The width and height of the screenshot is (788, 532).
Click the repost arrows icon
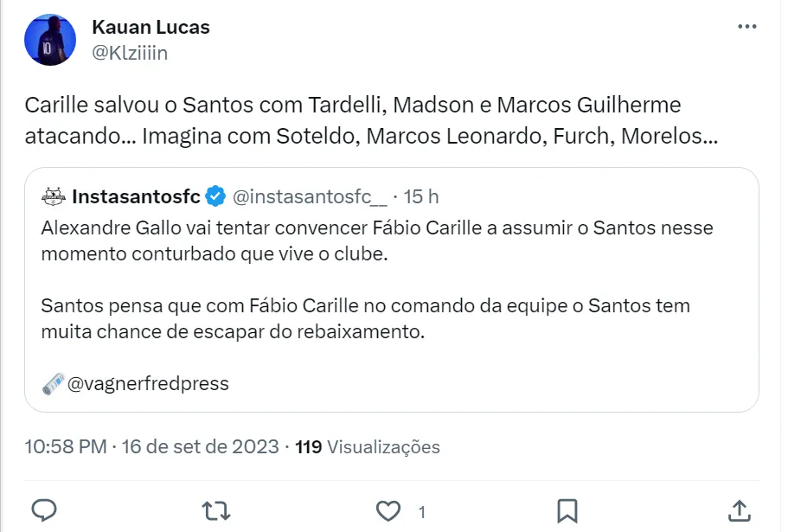coord(216,509)
